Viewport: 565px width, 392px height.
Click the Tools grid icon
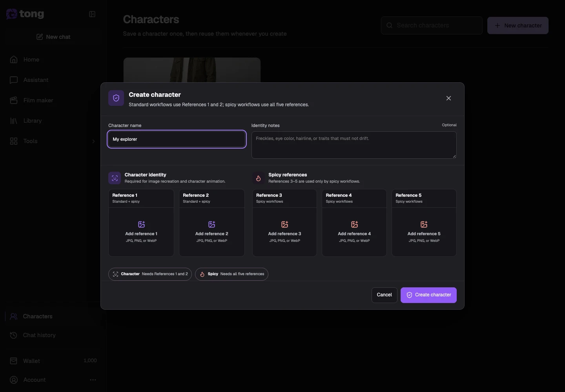pyautogui.click(x=14, y=141)
